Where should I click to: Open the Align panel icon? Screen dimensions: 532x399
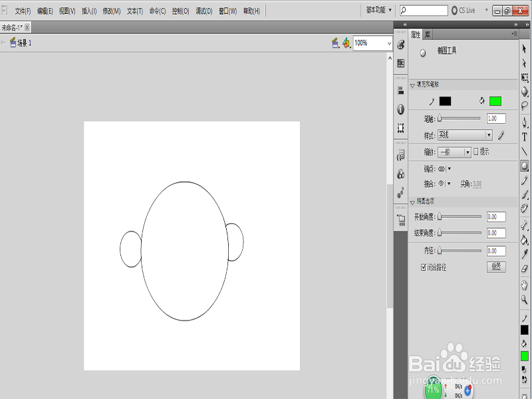pyautogui.click(x=401, y=90)
